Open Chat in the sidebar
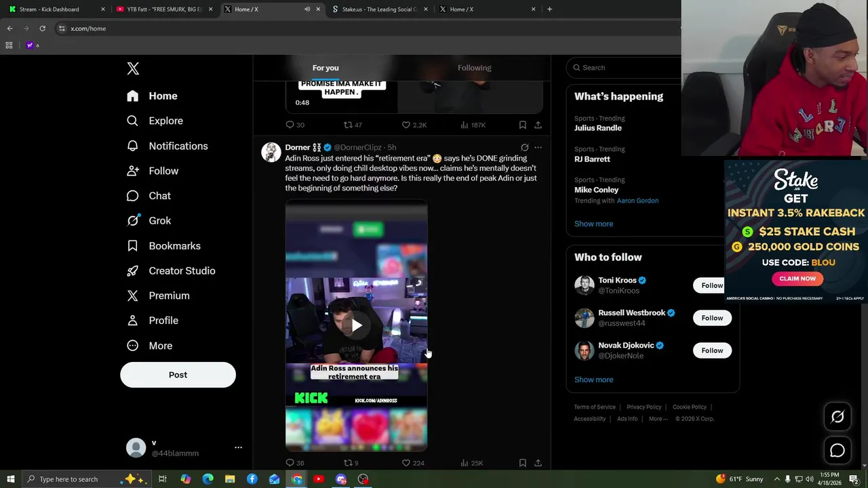This screenshot has width=868, height=488. pyautogui.click(x=149, y=196)
